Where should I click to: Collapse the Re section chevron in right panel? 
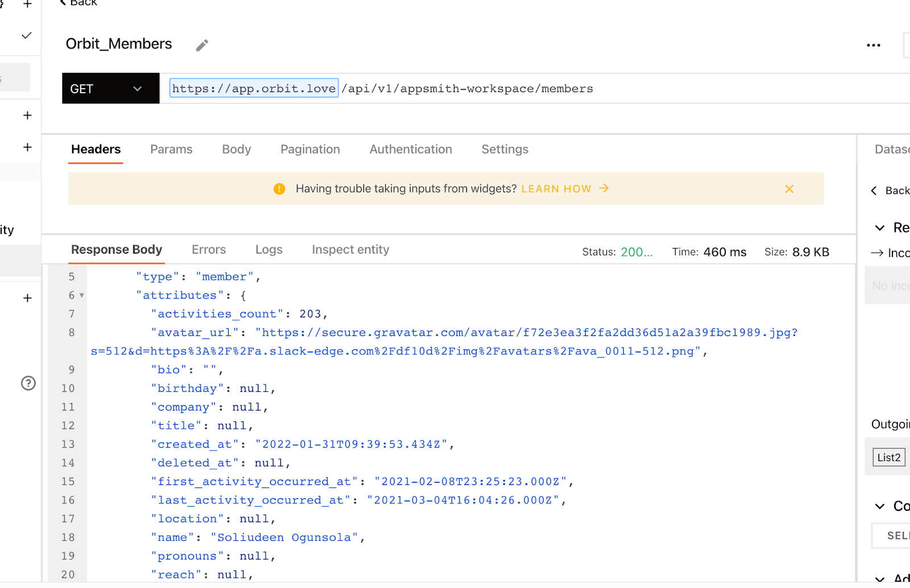pos(880,228)
